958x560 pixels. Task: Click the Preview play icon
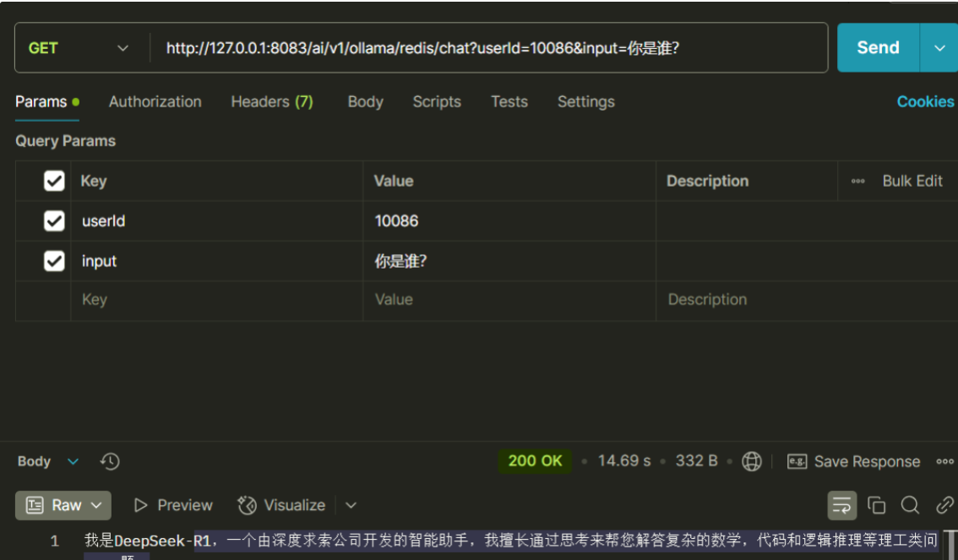click(140, 505)
